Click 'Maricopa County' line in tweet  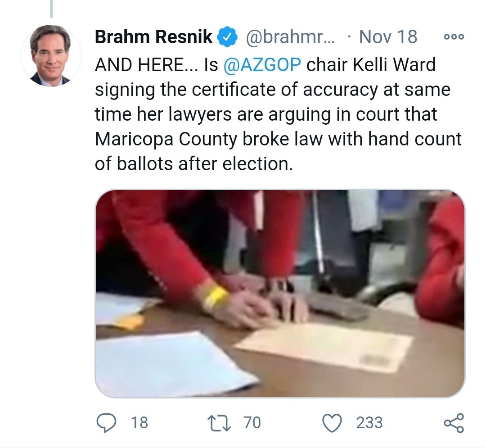[278, 139]
